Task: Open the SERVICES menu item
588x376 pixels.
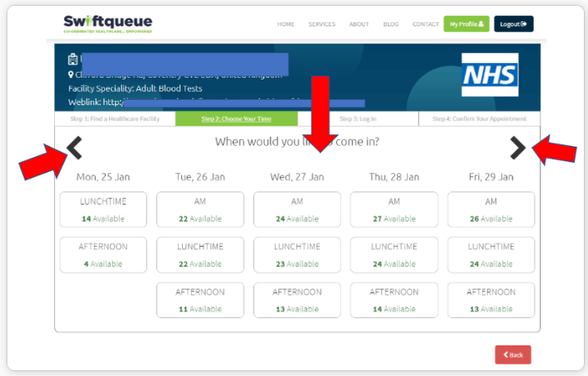Action: 321,25
